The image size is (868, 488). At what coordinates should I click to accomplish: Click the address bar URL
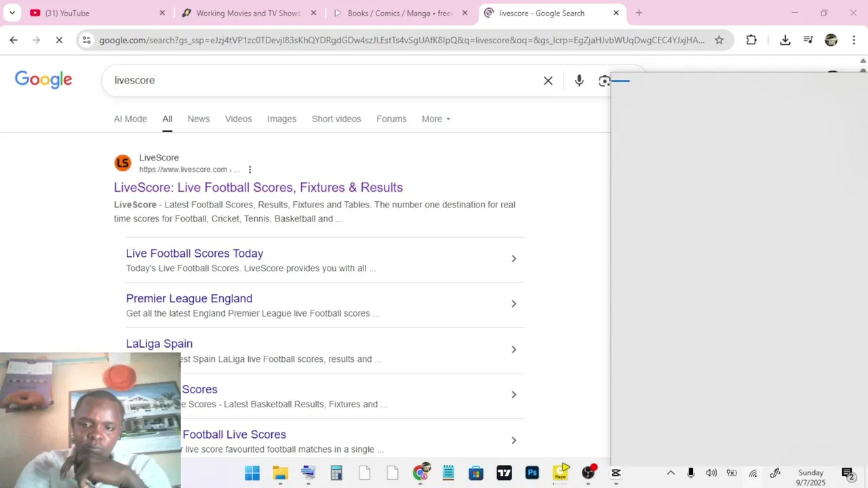pos(401,40)
